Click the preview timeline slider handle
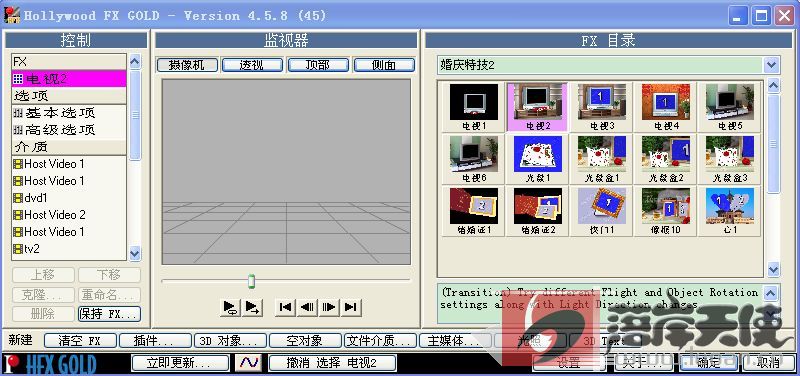The height and width of the screenshot is (376, 800). click(x=251, y=281)
